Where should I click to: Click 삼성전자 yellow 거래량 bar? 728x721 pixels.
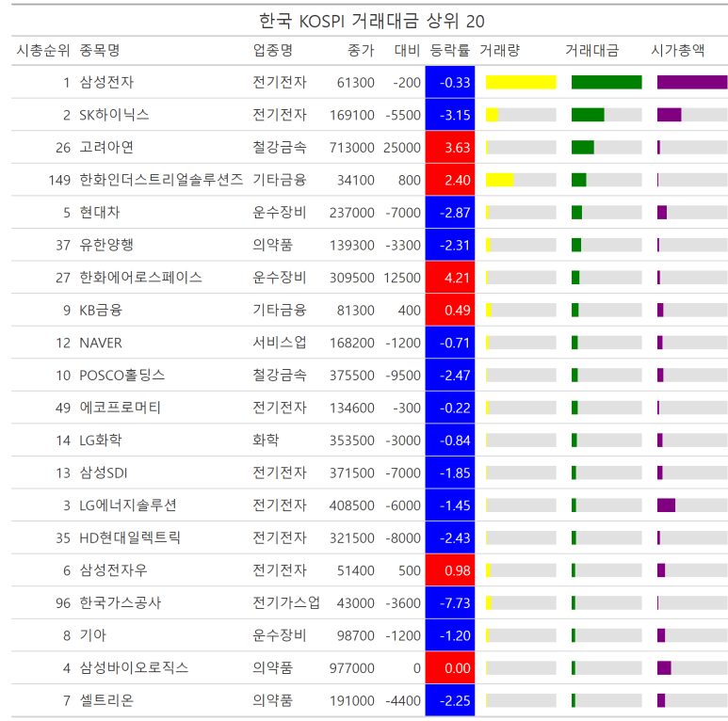[521, 82]
